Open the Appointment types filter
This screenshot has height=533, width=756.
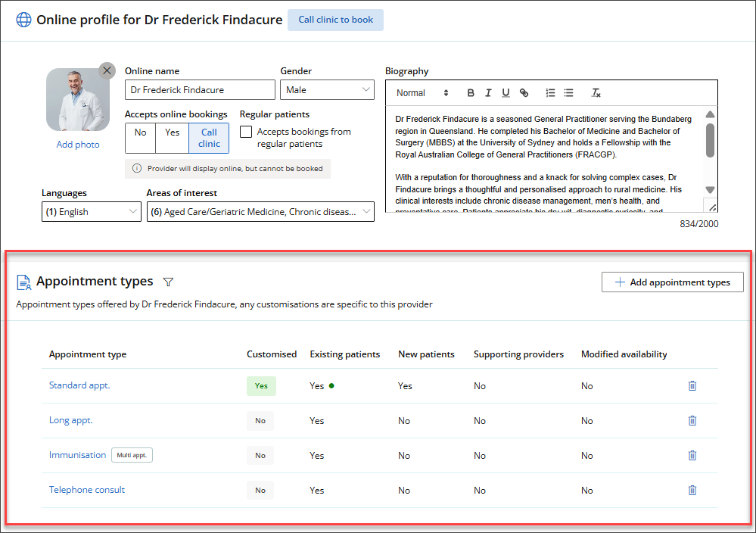pos(169,282)
